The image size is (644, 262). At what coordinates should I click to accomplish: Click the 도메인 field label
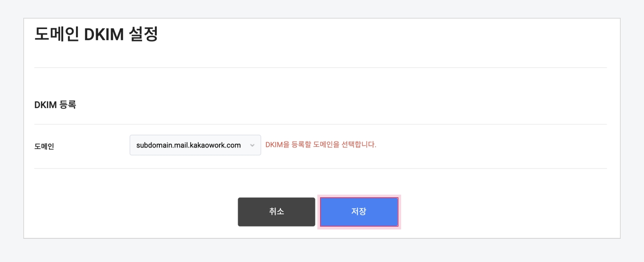(x=44, y=147)
